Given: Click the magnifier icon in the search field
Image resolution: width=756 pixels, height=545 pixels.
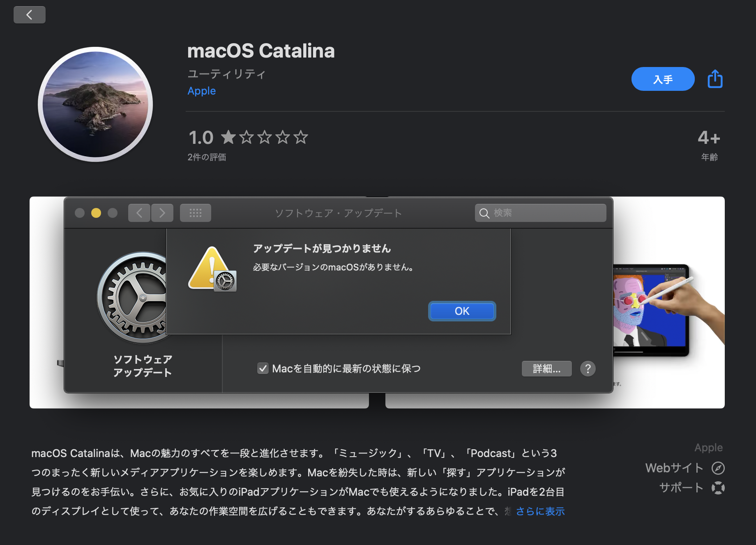Looking at the screenshot, I should (484, 213).
